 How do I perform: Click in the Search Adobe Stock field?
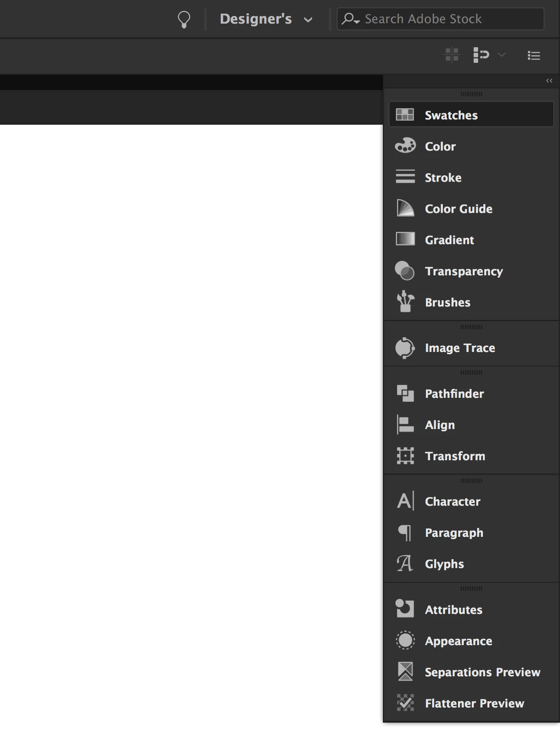(441, 19)
